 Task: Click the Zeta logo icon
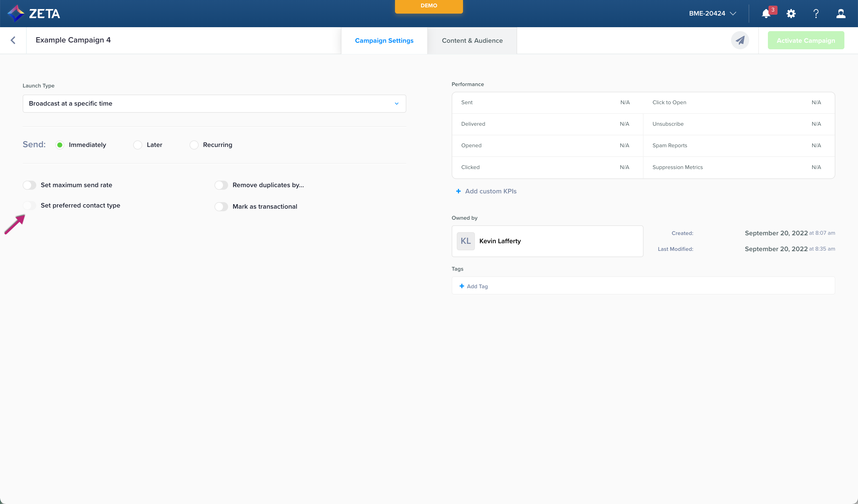16,14
